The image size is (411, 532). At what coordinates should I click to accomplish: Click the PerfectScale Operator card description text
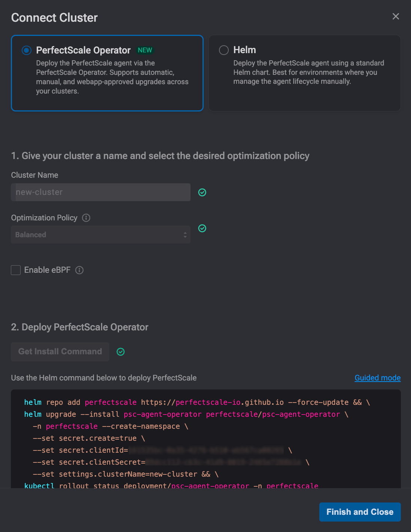point(112,77)
